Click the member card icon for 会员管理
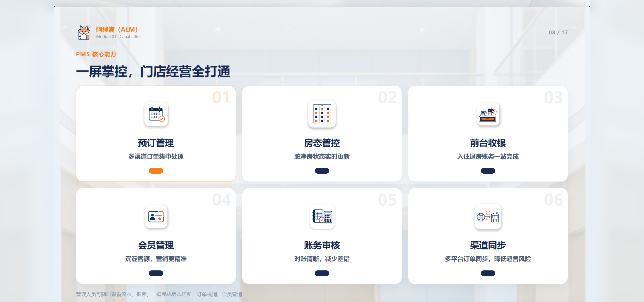The image size is (644, 302). pyautogui.click(x=156, y=216)
